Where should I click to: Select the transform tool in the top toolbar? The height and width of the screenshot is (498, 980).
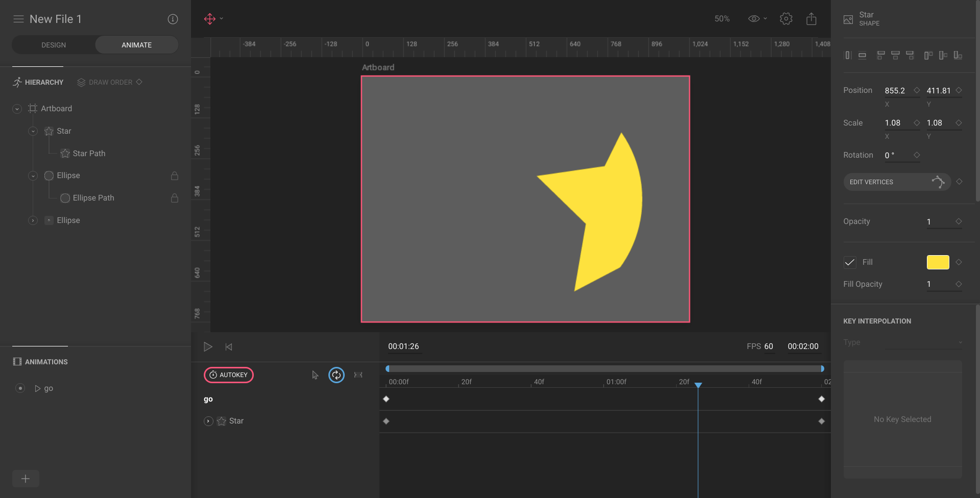210,18
